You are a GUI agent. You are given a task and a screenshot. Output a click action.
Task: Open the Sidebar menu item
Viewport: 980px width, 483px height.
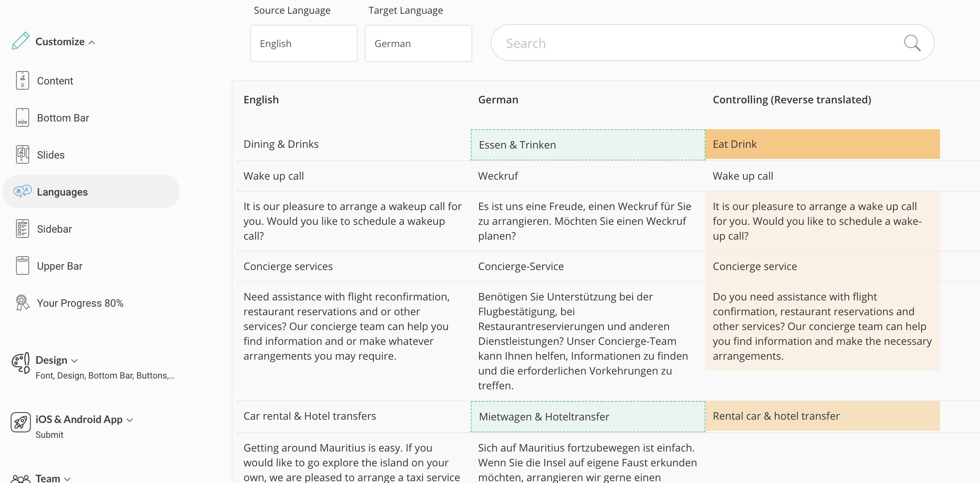pyautogui.click(x=54, y=229)
